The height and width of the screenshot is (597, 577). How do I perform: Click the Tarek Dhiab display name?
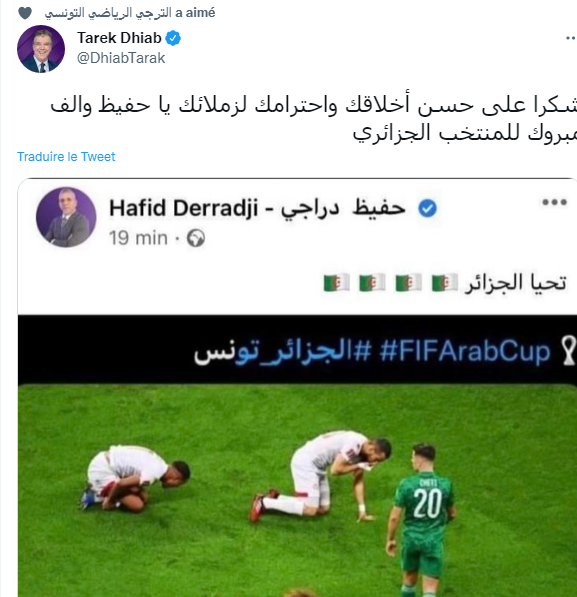pyautogui.click(x=119, y=38)
